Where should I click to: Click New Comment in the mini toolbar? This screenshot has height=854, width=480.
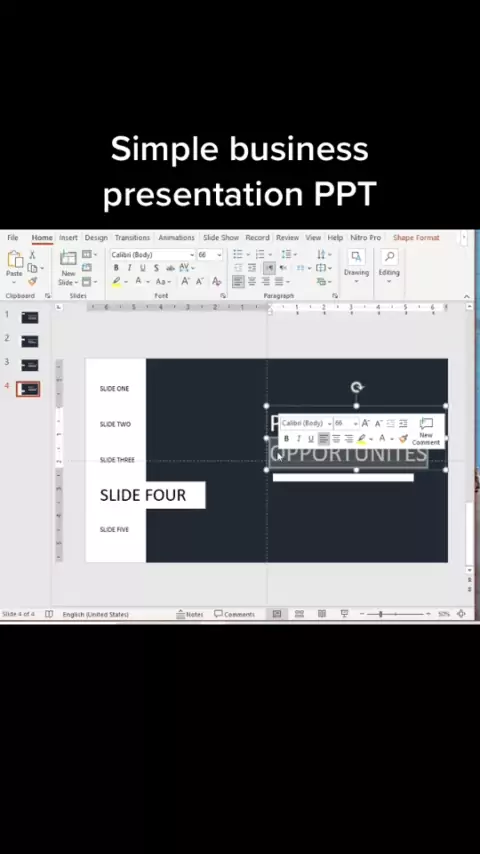[x=426, y=431]
